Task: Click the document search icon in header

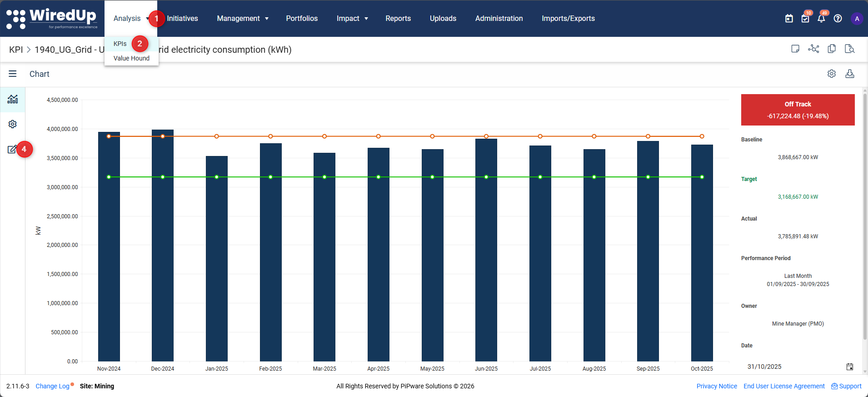Action: 850,49
